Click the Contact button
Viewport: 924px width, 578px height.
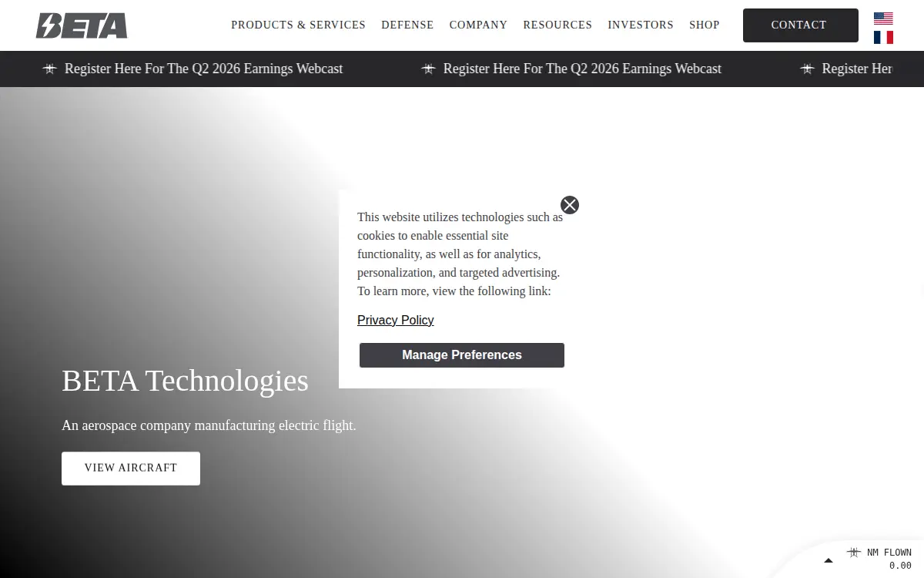pyautogui.click(x=801, y=25)
